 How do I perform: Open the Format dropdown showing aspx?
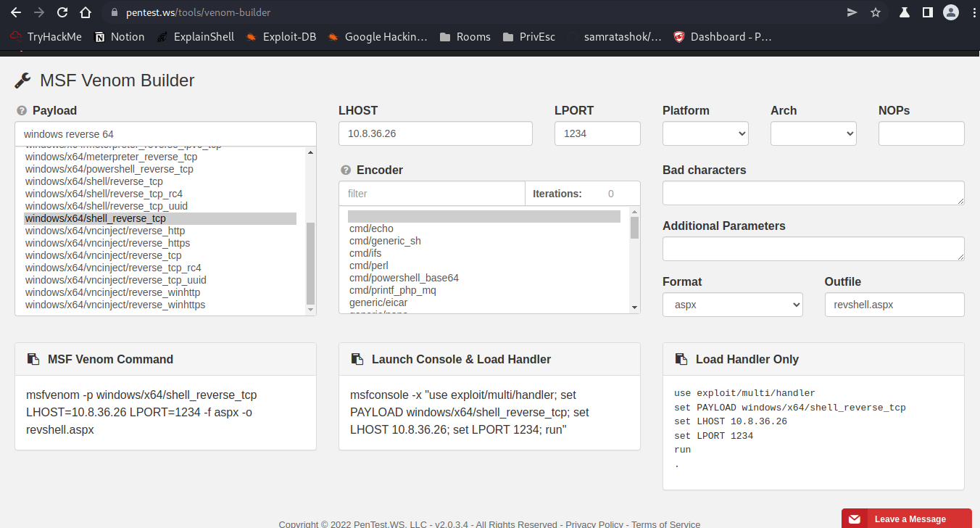pos(733,305)
